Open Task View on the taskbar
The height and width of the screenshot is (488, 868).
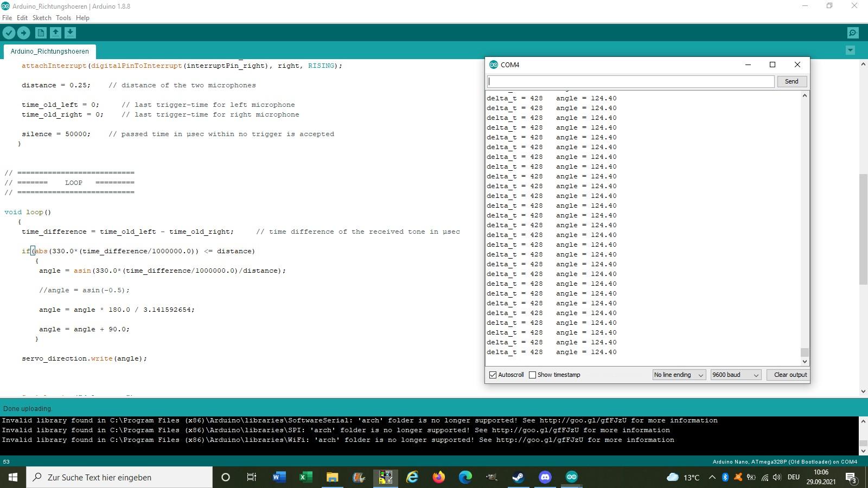[252, 477]
